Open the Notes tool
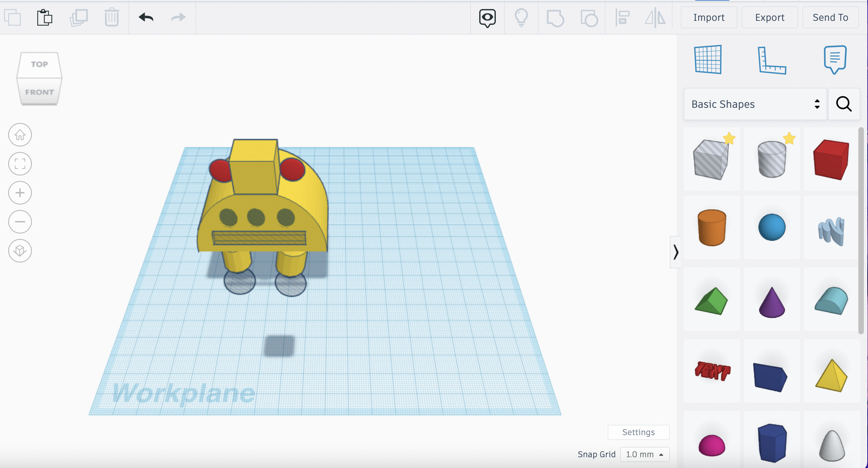Screen dimensions: 868x468 (835, 60)
